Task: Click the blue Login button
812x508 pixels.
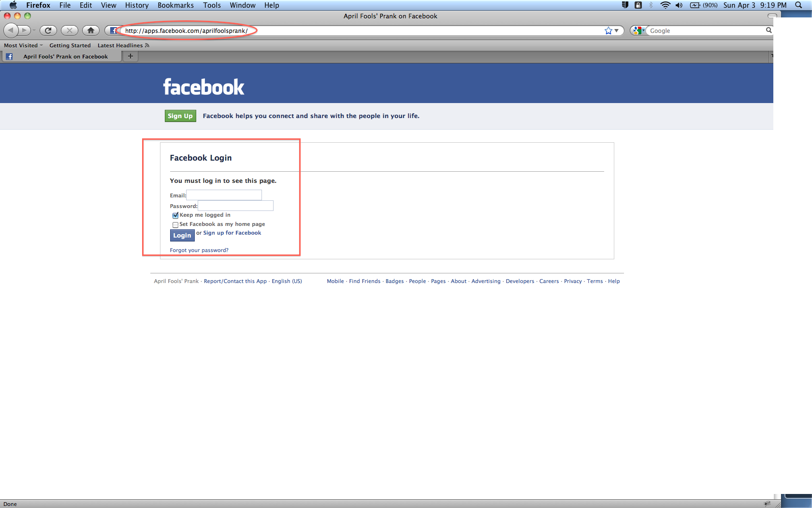Action: click(182, 235)
